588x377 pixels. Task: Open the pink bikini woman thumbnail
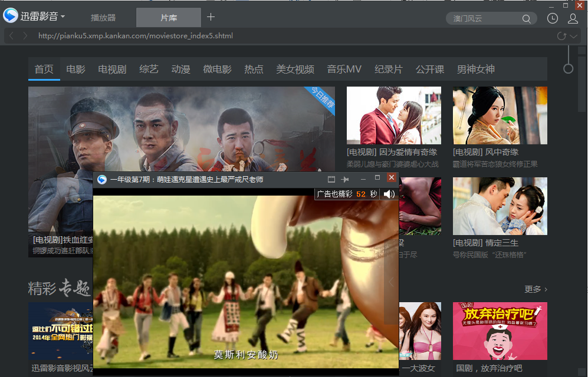420,331
